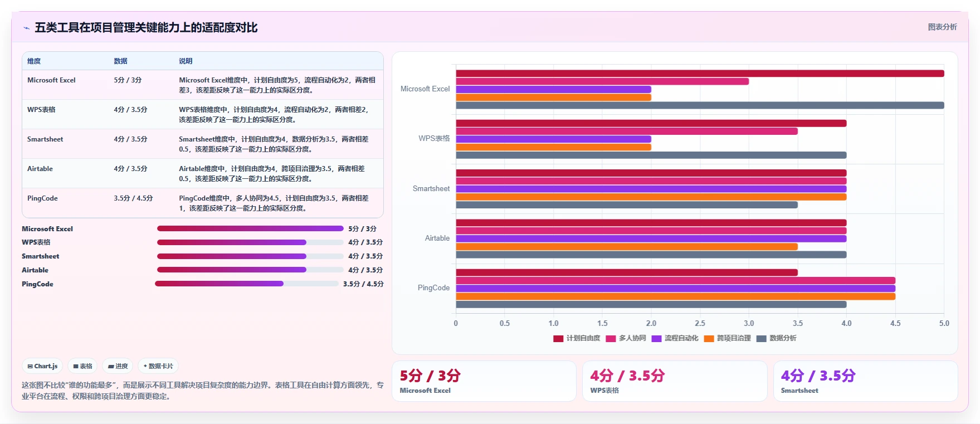This screenshot has height=424, width=980.
Task: Click WPS表格's purple 流程自动化 bar in the chart
Action: 553,139
